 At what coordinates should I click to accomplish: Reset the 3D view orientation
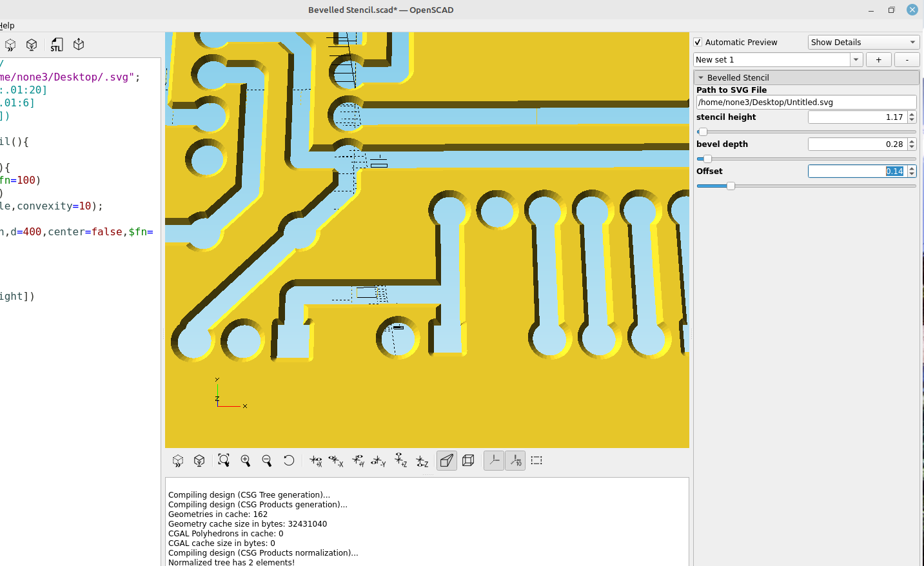tap(288, 460)
